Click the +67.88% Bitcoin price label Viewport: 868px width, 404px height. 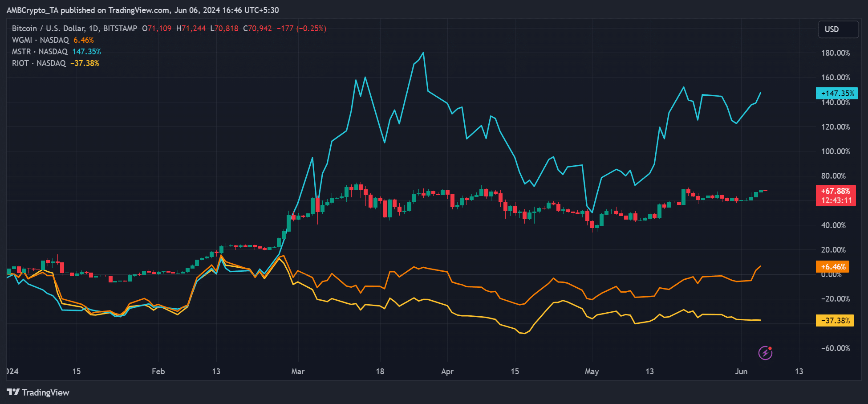(x=836, y=191)
